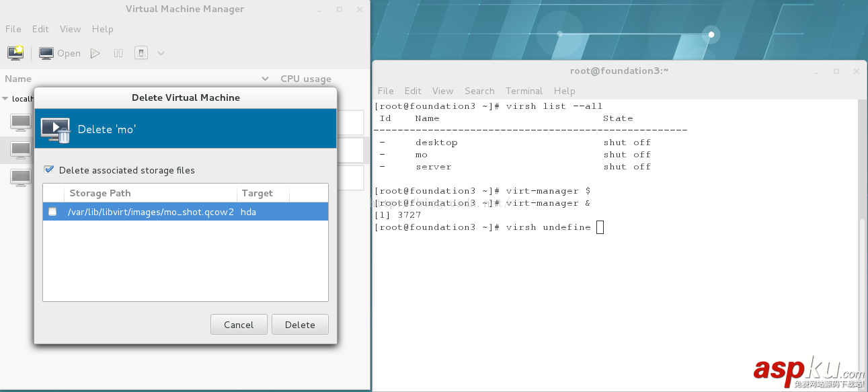This screenshot has height=392, width=868.
Task: Open terminal Search menu
Action: click(479, 91)
